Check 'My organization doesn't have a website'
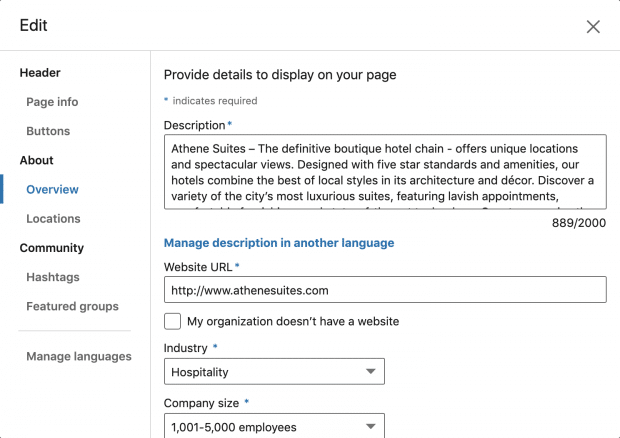Image resolution: width=620 pixels, height=438 pixels. (172, 321)
